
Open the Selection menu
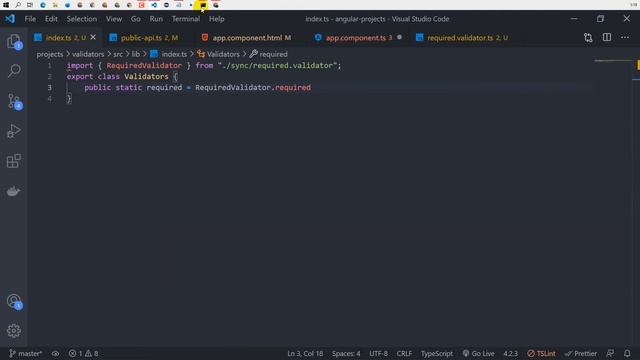click(82, 19)
